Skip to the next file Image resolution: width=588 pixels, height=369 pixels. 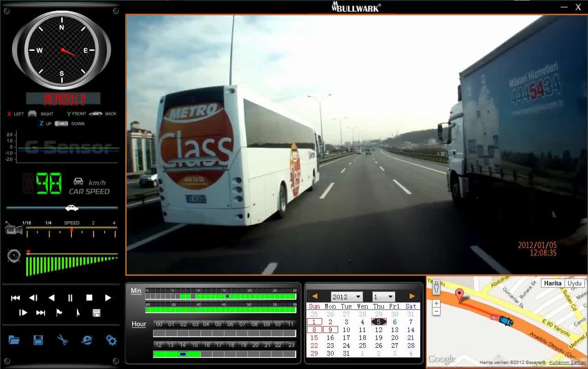tap(41, 313)
